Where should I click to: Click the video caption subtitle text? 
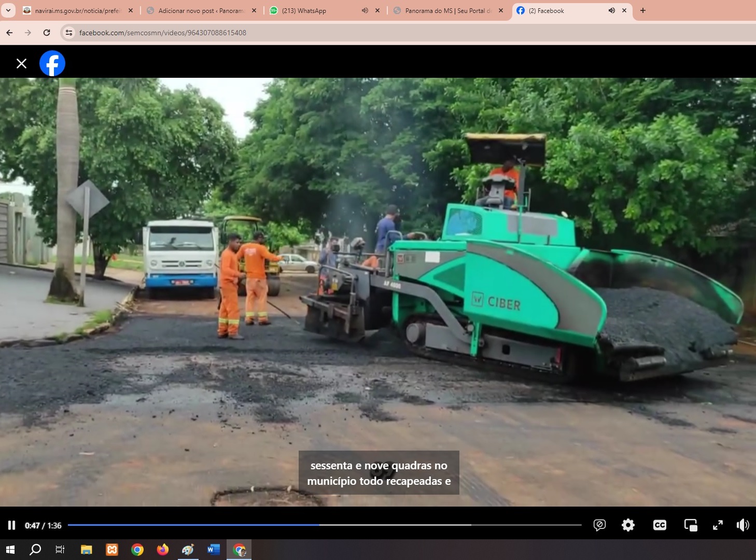click(x=379, y=473)
